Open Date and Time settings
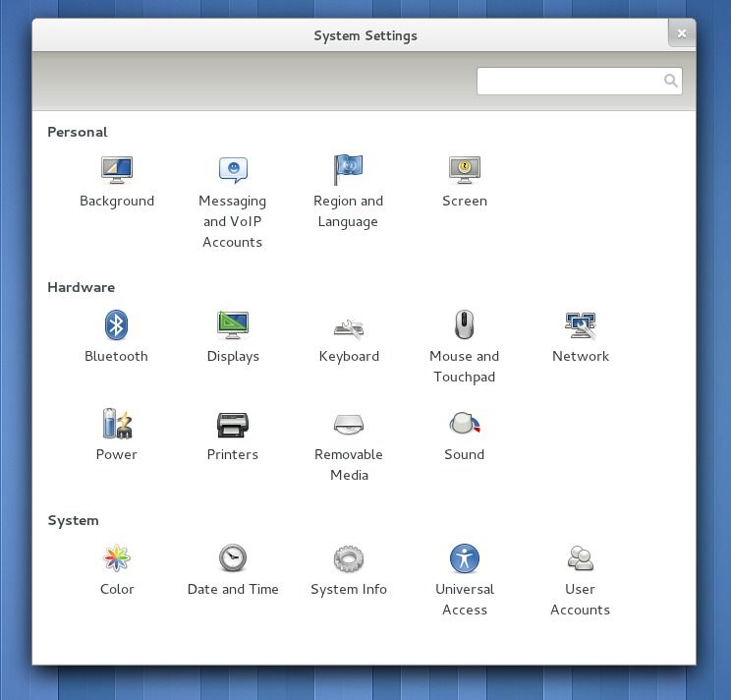 click(233, 558)
